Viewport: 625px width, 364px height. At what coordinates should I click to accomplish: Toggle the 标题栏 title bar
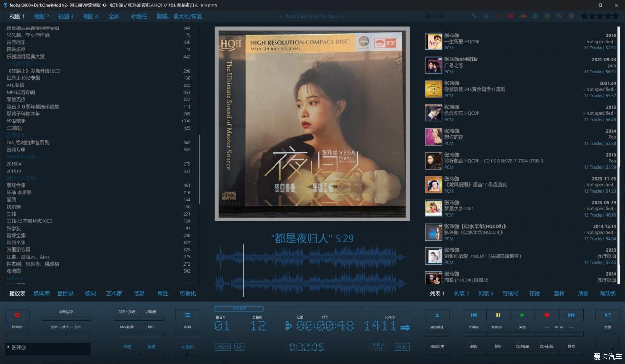point(139,16)
